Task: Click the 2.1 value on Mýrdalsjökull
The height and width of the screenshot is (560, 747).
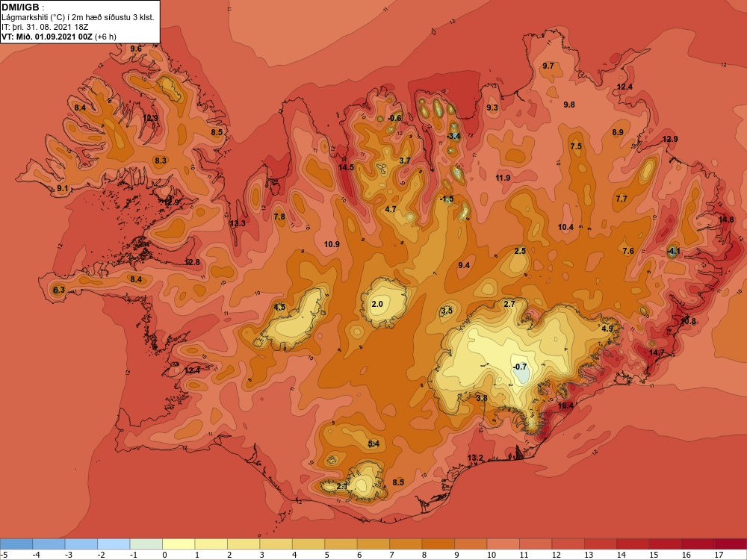Action: 342,486
